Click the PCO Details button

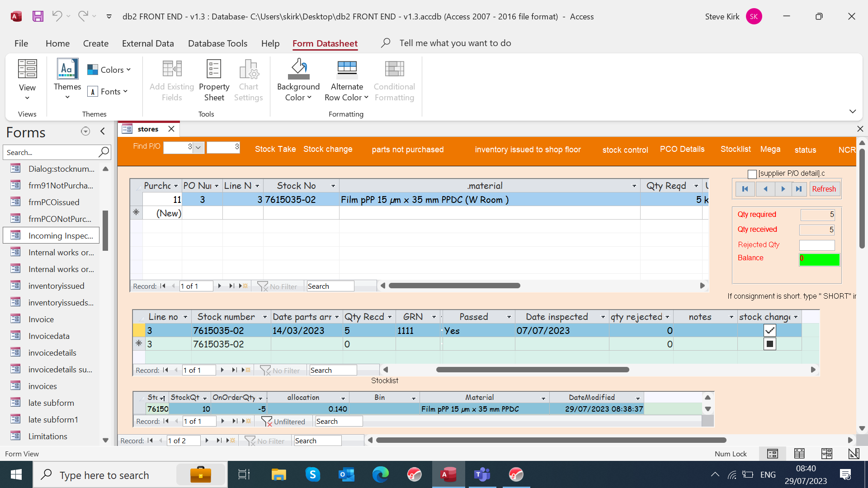point(682,149)
